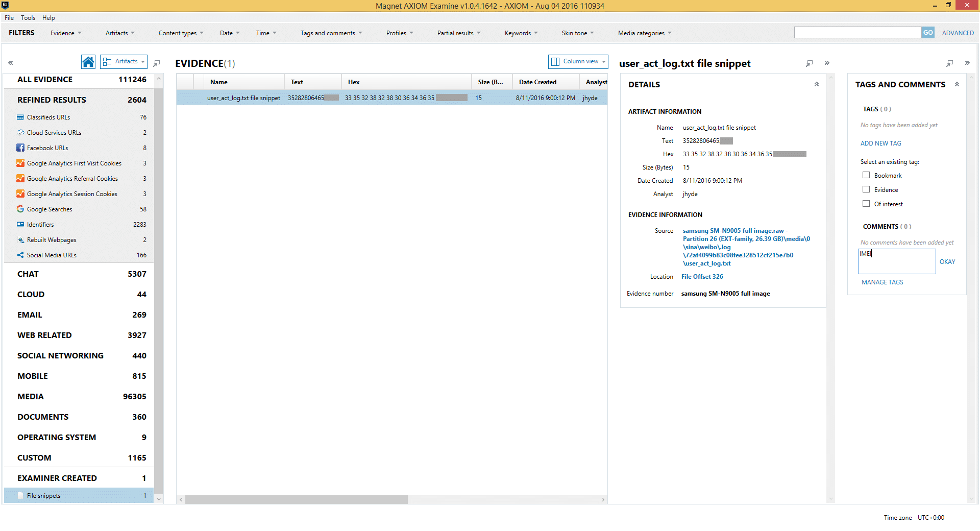Collapse the Details section

point(817,84)
